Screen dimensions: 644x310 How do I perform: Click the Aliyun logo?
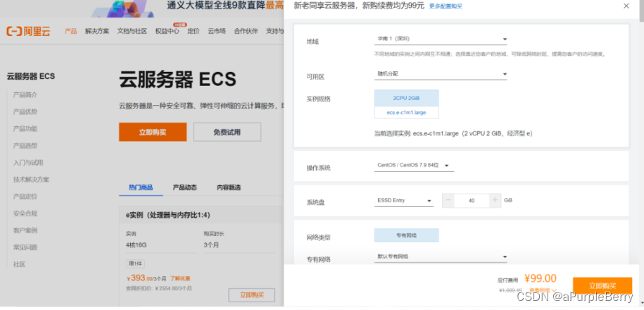click(x=28, y=31)
